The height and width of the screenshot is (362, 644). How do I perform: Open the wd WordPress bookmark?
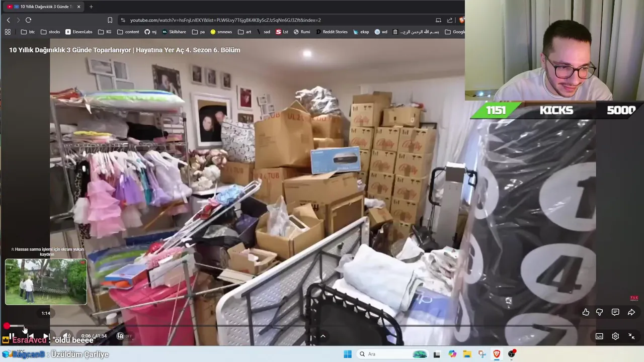[381, 32]
